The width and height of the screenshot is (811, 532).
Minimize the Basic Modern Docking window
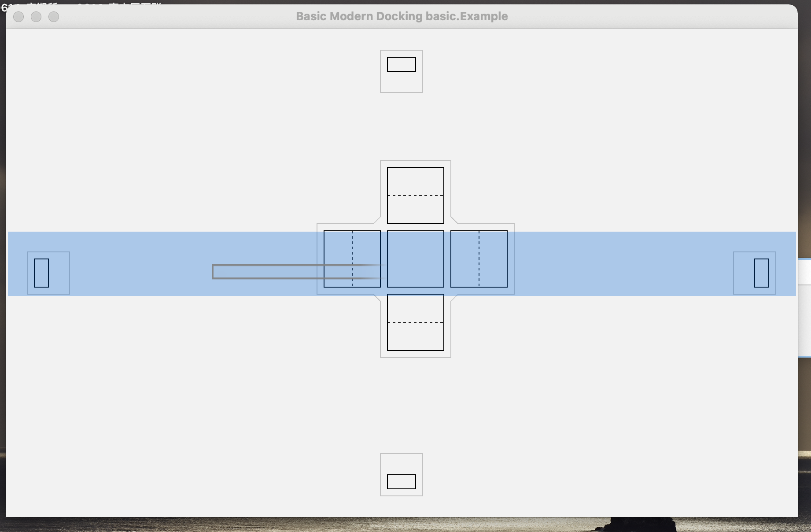point(36,18)
